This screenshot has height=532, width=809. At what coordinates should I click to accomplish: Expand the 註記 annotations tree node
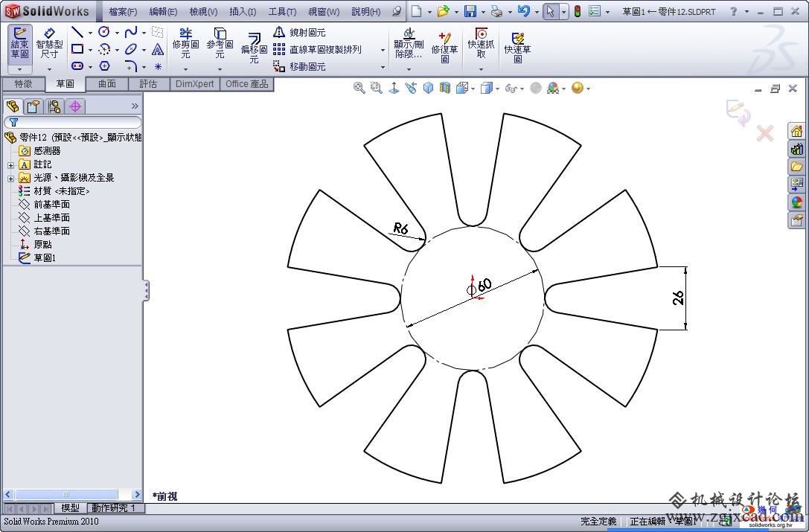[x=10, y=165]
